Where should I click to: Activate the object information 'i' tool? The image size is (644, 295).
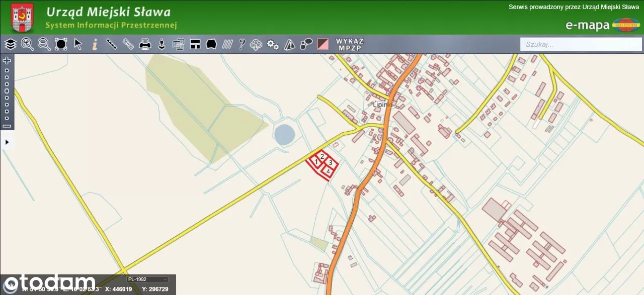(x=95, y=44)
